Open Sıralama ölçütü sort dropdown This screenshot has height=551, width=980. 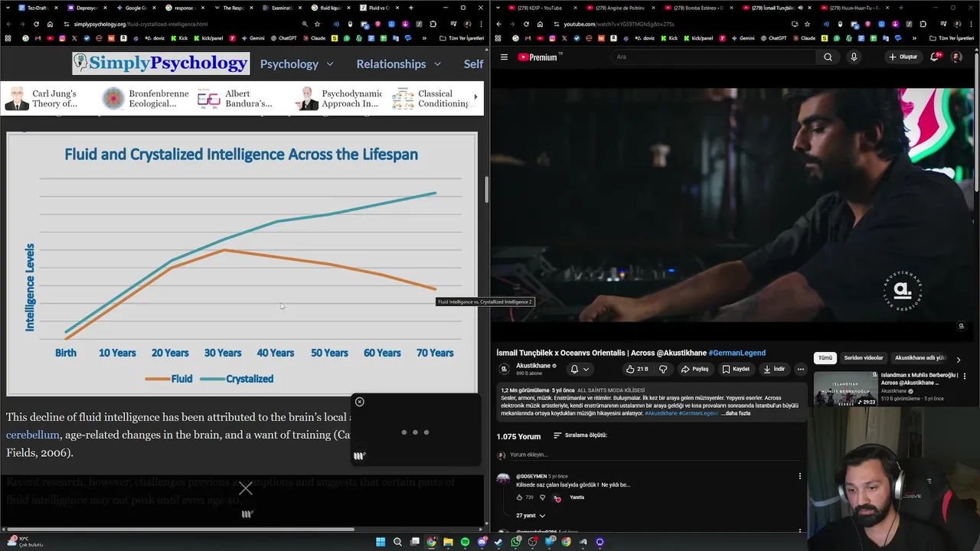coord(580,435)
